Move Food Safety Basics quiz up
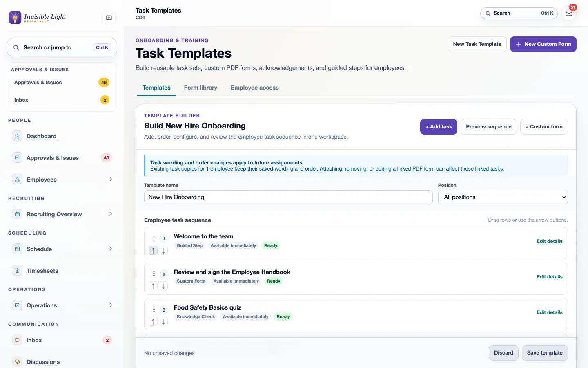588x368 pixels. (153, 322)
